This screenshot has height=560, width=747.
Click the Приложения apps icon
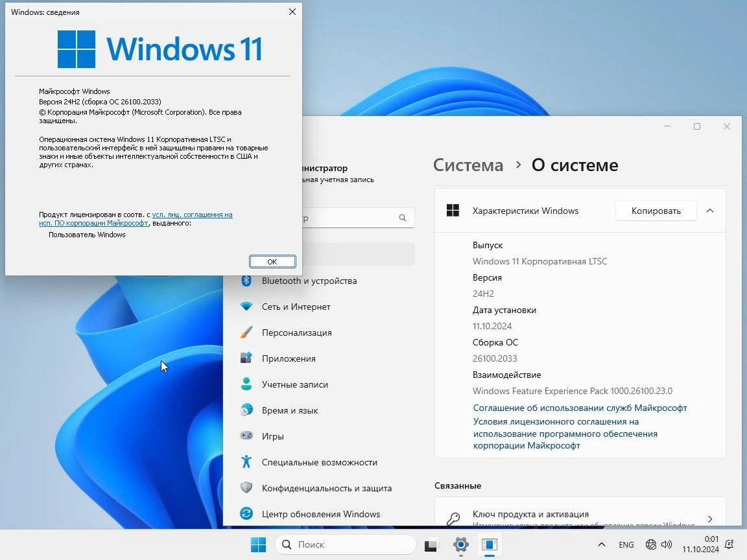pyautogui.click(x=246, y=358)
